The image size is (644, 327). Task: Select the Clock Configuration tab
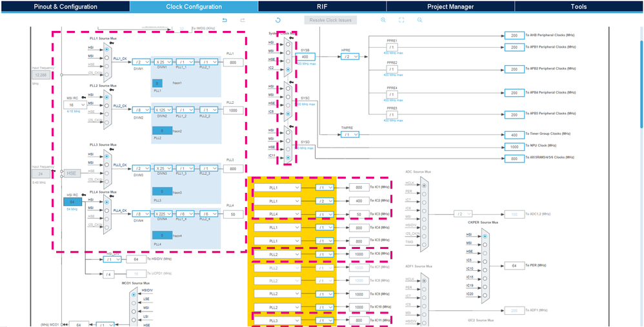click(x=194, y=6)
